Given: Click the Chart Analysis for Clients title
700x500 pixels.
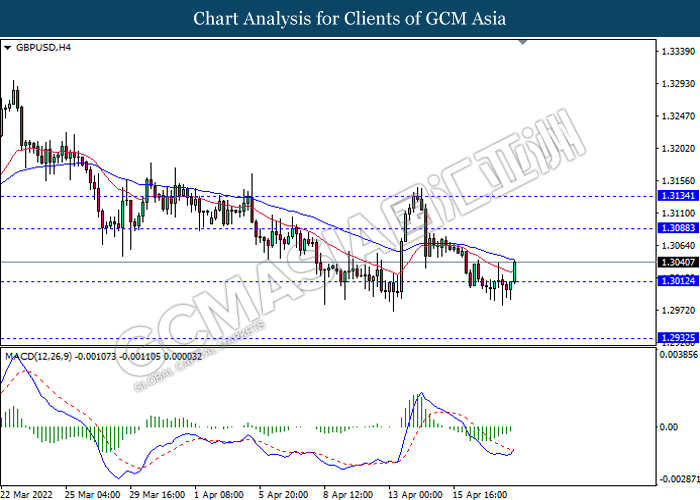Looking at the screenshot, I should click(x=350, y=18).
